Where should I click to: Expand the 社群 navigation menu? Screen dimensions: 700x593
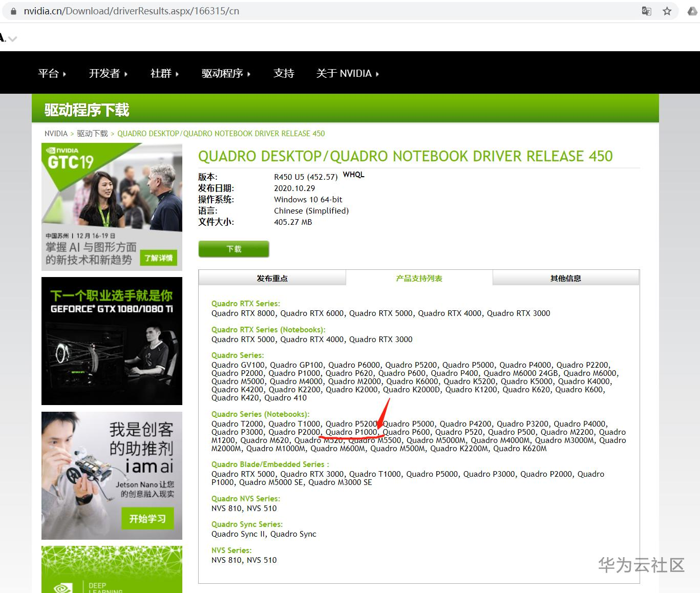click(164, 73)
